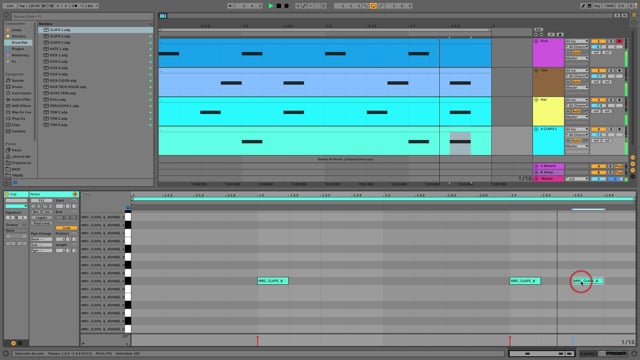This screenshot has height=360, width=640.
Task: Click the orange Loop button in Notes box
Action: point(66,228)
